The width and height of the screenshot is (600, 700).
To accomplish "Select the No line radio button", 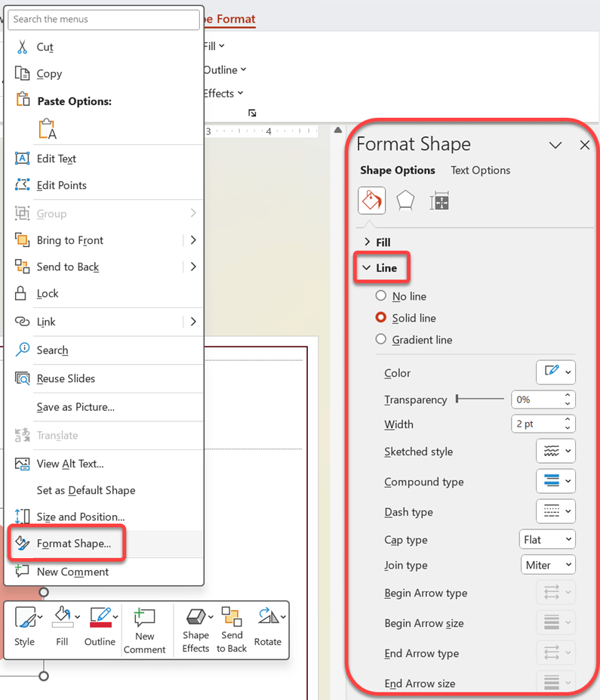I will pos(380,295).
